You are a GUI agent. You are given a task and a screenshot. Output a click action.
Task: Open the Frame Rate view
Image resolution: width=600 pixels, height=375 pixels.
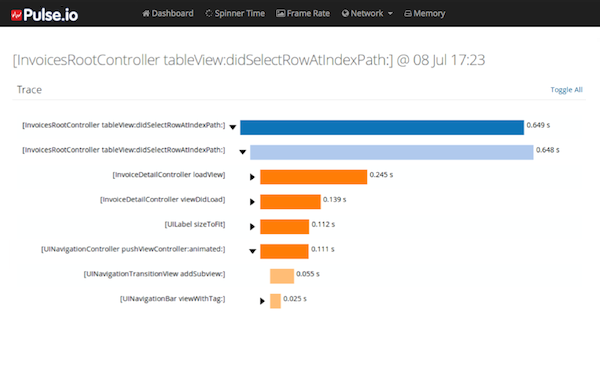click(x=303, y=13)
